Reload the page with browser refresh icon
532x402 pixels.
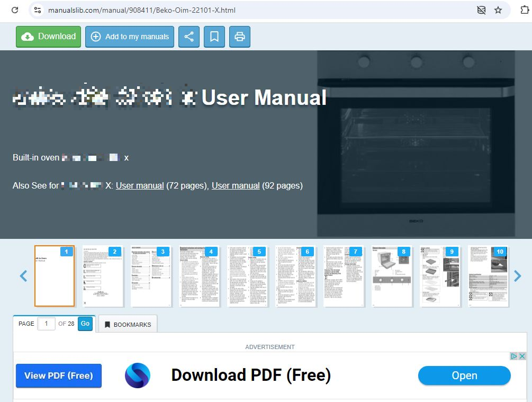tap(15, 10)
